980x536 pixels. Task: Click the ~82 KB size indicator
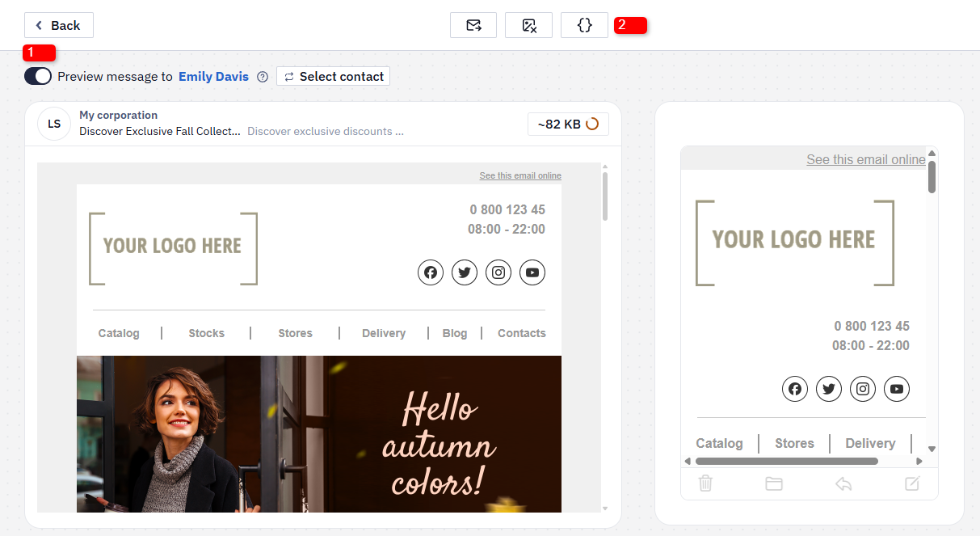pos(568,124)
